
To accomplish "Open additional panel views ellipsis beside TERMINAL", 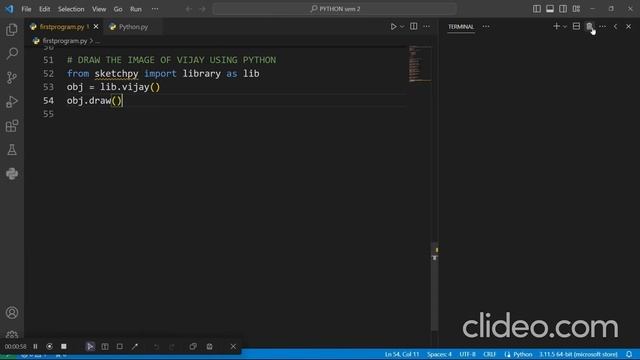I will (486, 27).
